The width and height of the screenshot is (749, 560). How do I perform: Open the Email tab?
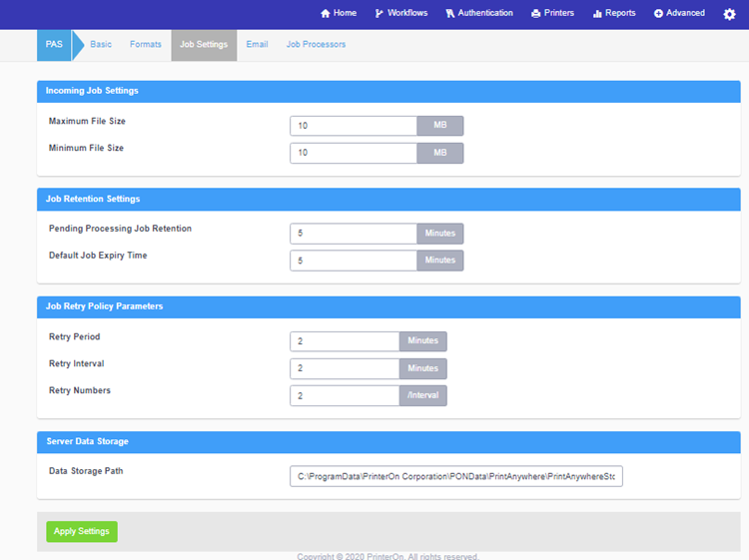[x=257, y=45]
